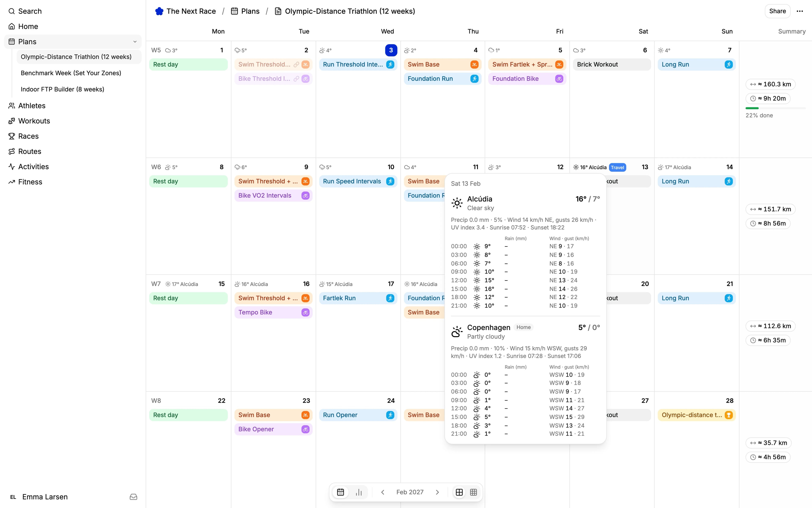Click swim icon on Swim Threshold Tuesday 9
Screen dimensions: 812x508
tap(305, 181)
